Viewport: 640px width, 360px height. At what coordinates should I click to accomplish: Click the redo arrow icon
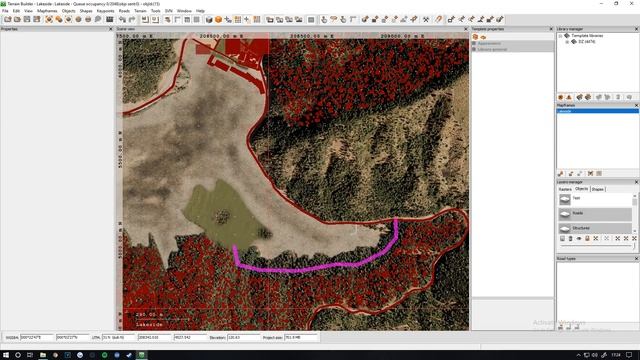(132, 19)
